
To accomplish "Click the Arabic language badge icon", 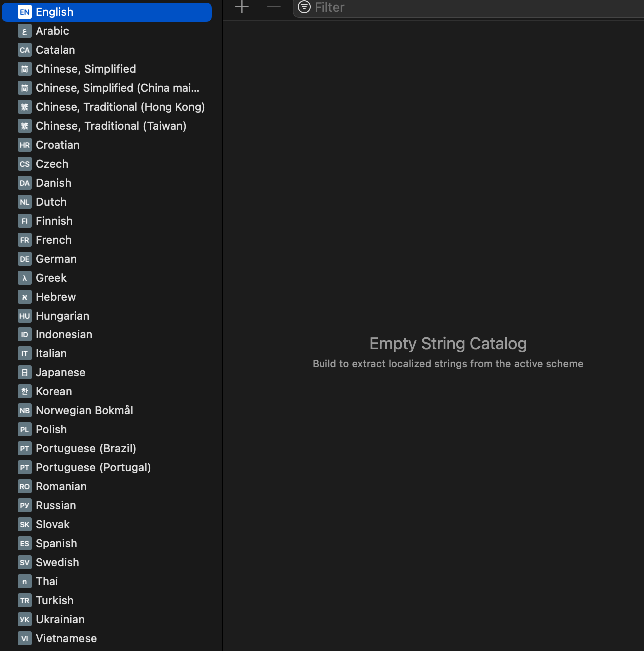I will click(25, 31).
